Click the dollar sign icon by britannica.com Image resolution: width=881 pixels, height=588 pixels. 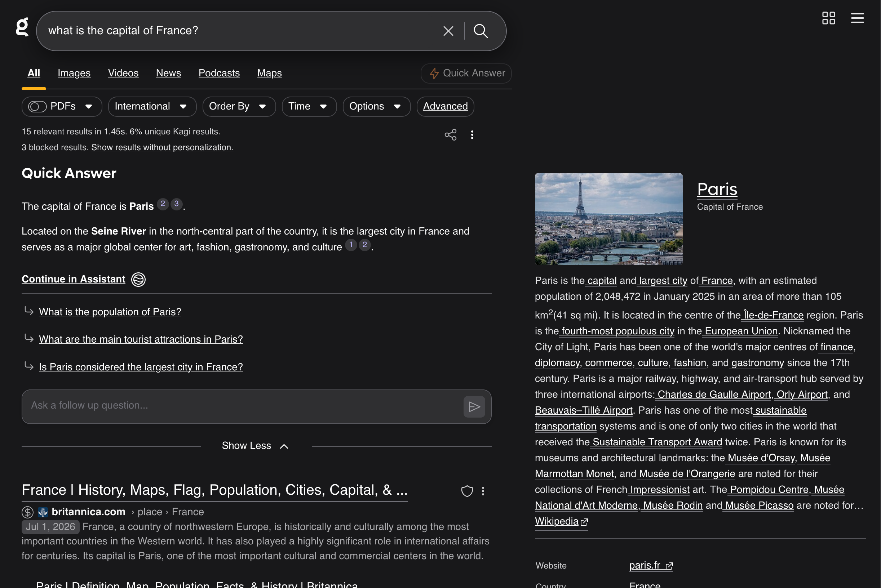point(27,512)
